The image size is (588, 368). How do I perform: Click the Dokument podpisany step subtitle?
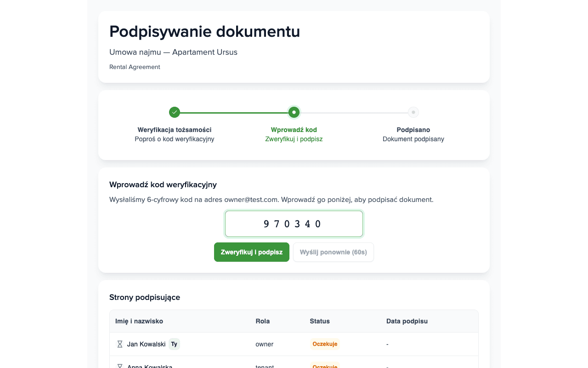[x=413, y=139]
